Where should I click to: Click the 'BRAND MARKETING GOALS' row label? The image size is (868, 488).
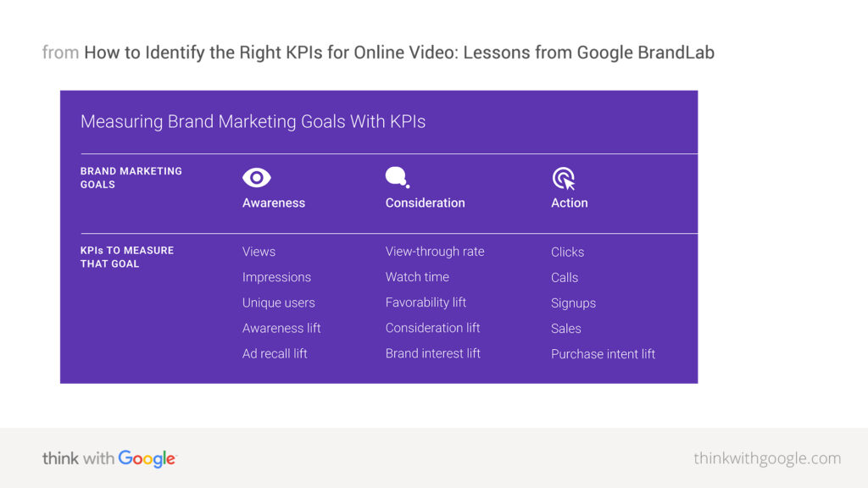131,178
